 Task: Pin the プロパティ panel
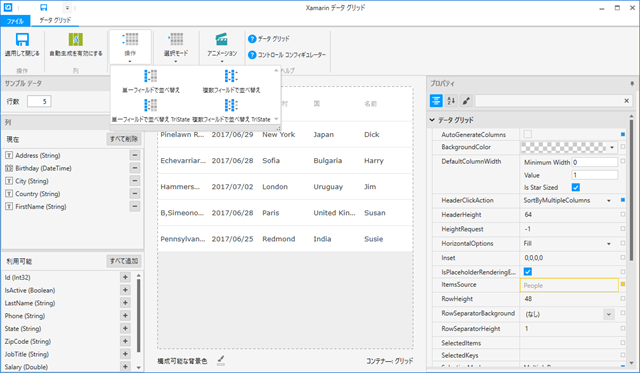632,83
